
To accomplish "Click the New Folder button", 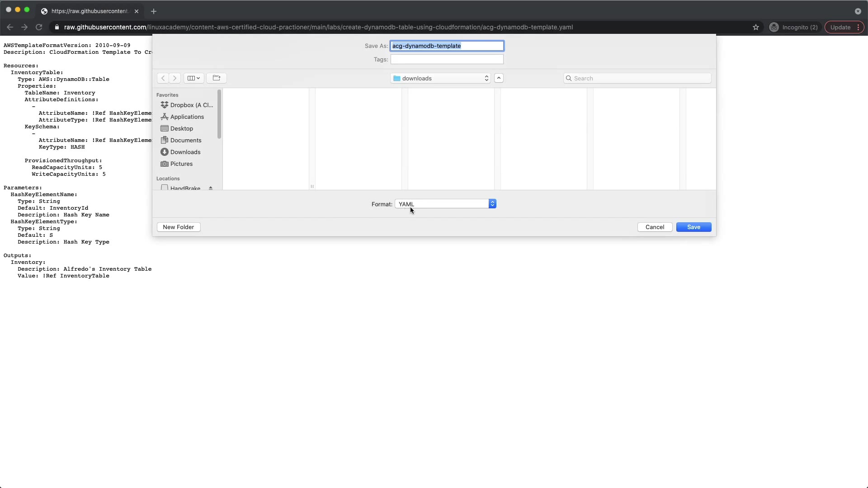I will 179,227.
